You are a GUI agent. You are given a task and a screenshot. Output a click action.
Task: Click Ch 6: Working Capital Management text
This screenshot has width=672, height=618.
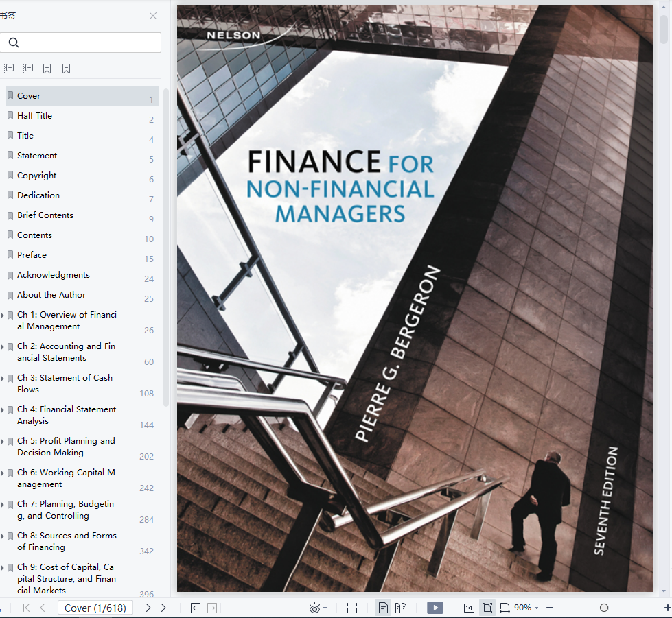coord(66,478)
